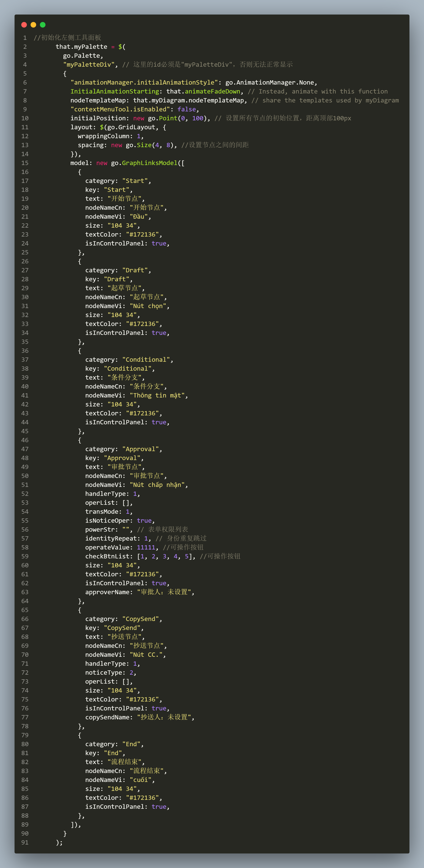Click the "Đầu" nodeNameVi string
The height and width of the screenshot is (868, 424).
coord(139,216)
